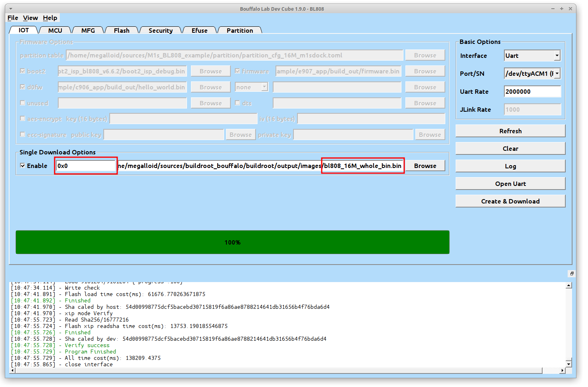Click the 'All time cost(ms)' log line

(x=86, y=358)
